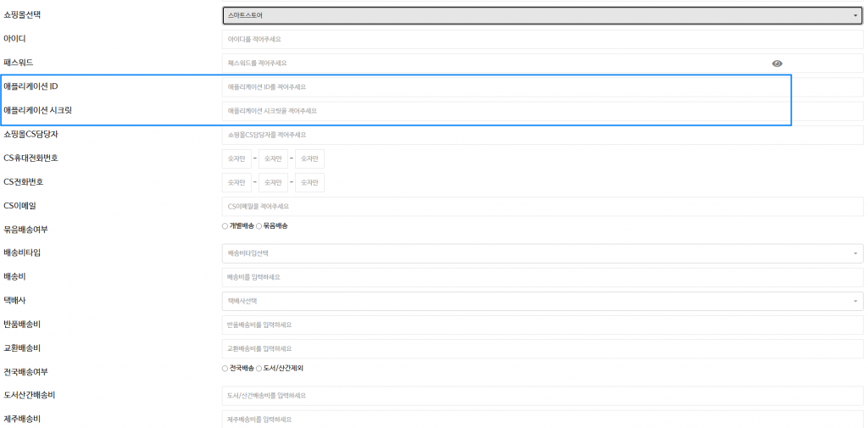Open the 쇼핑몰선택 dropdown showing 스마트스토어
The image size is (868, 428).
pos(542,15)
